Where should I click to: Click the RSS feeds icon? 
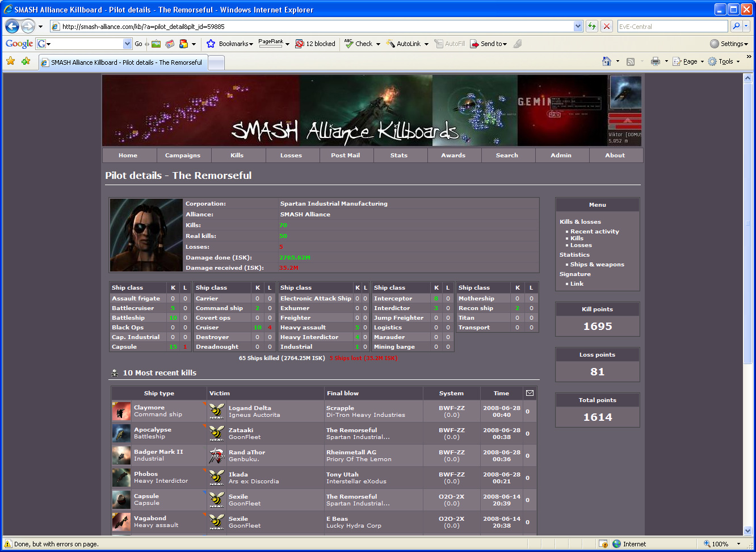631,61
